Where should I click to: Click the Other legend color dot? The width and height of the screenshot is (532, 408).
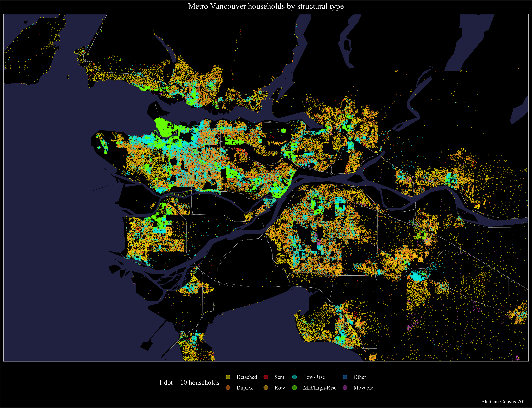pos(345,377)
